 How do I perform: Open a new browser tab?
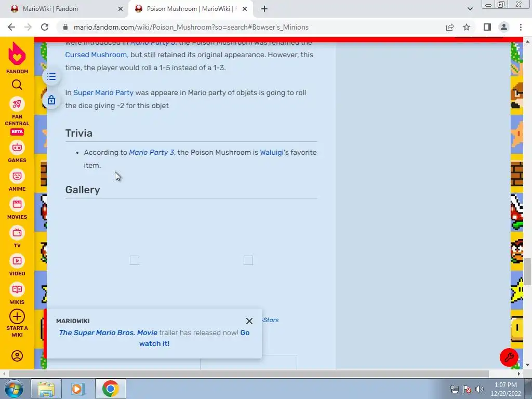click(264, 9)
